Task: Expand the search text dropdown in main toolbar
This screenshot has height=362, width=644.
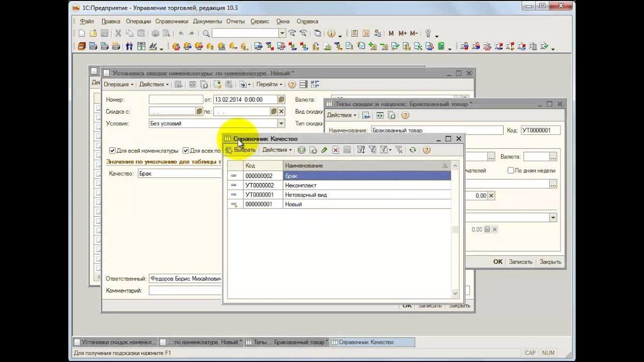Action: point(282,33)
